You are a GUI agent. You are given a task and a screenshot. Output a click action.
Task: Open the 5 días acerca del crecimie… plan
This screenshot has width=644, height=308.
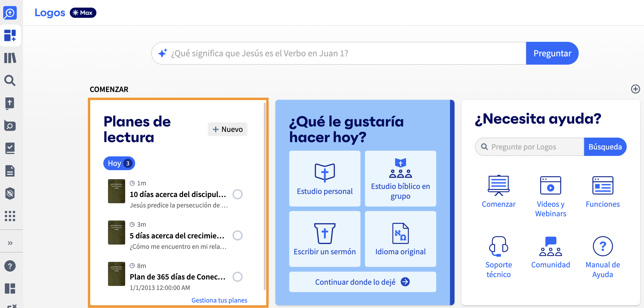177,236
